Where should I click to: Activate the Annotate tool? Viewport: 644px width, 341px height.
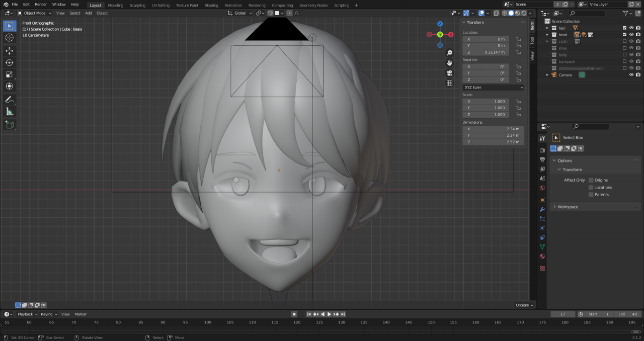tap(10, 100)
